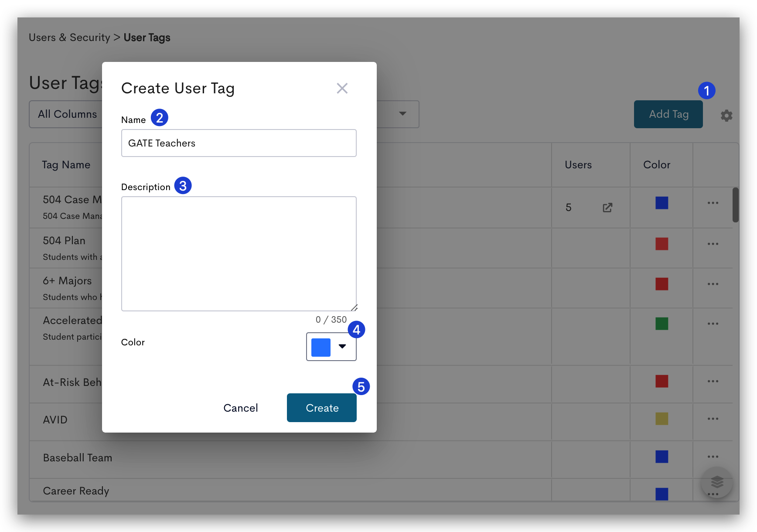Select the 6+ Majors tag name
This screenshot has width=757, height=532.
pyautogui.click(x=67, y=281)
